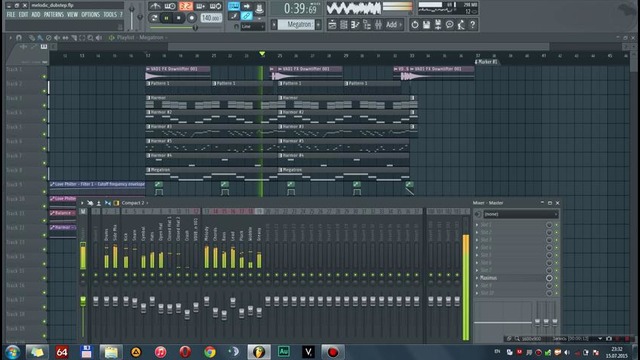Image resolution: width=640 pixels, height=360 pixels.
Task: Select the playlist Slice tool
Action: tap(74, 38)
